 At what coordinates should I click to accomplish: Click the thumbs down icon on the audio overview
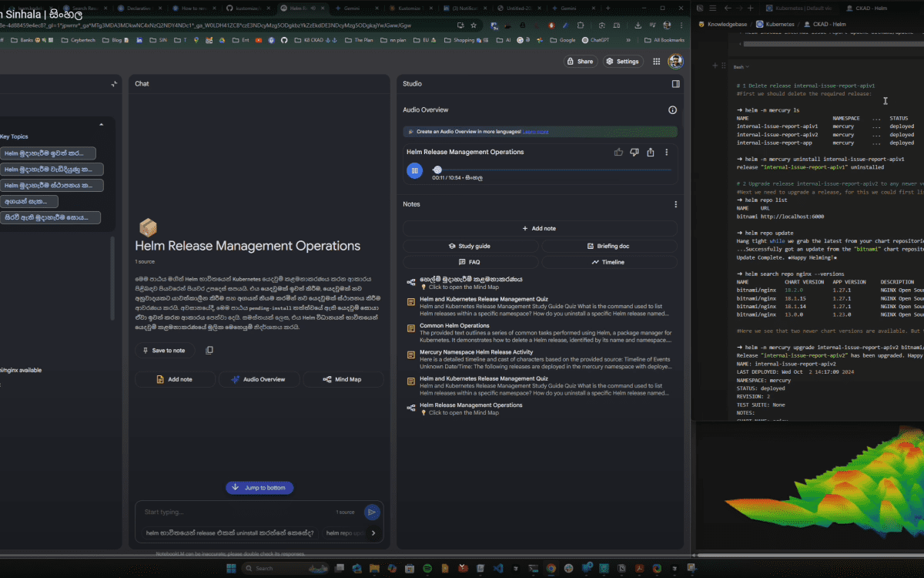[x=634, y=152]
